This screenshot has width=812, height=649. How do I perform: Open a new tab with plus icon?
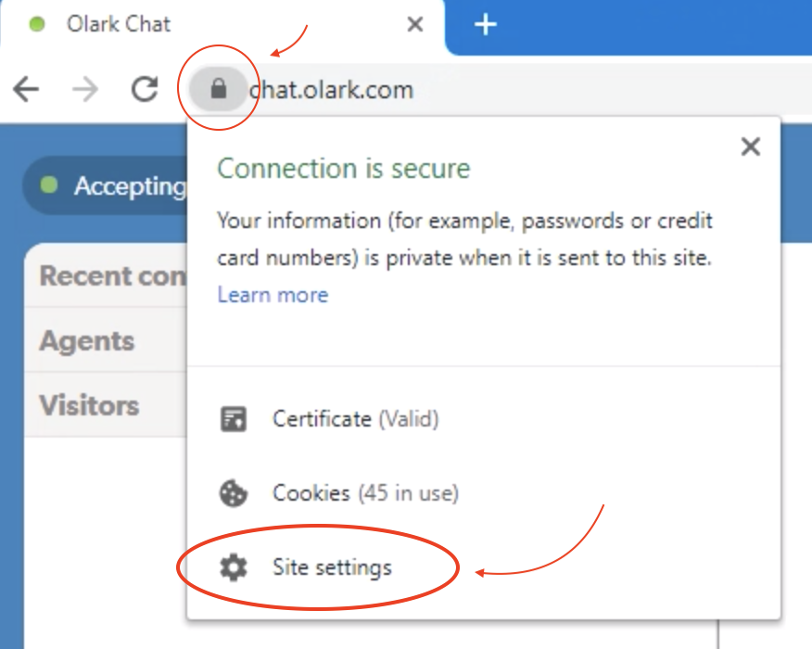pos(485,24)
